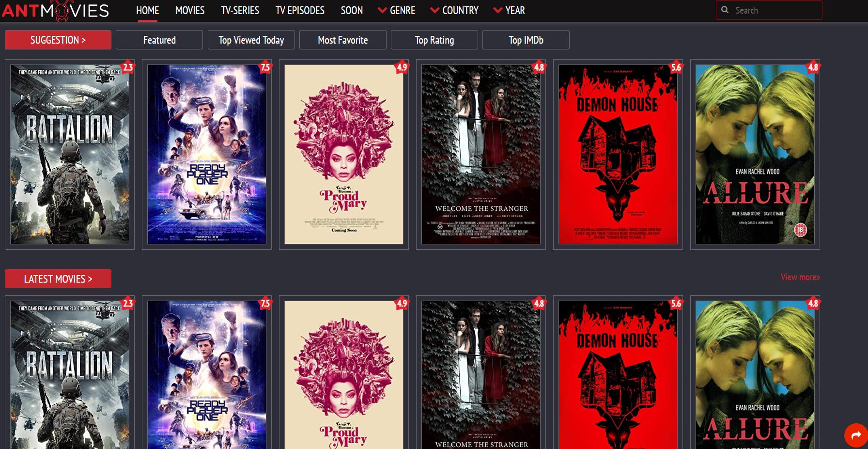Click inside the Search input field
Image resolution: width=868 pixels, height=449 pixels.
coord(770,10)
